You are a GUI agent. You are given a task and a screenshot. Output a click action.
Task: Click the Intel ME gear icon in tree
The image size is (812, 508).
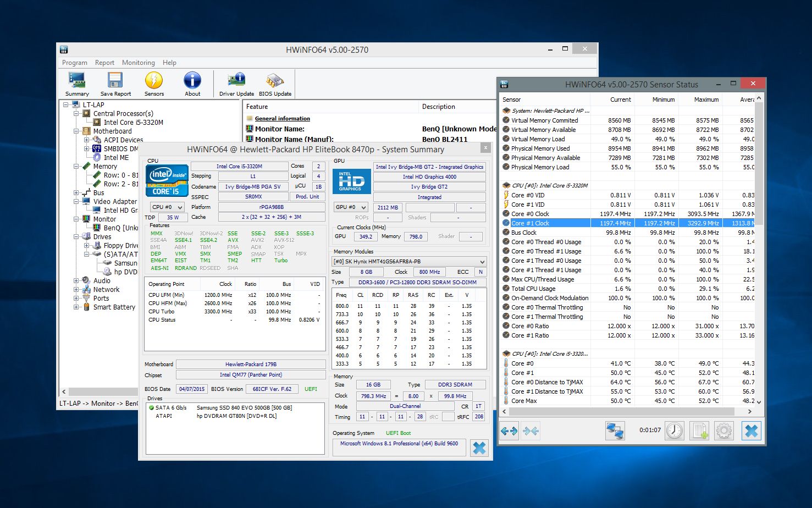97,157
